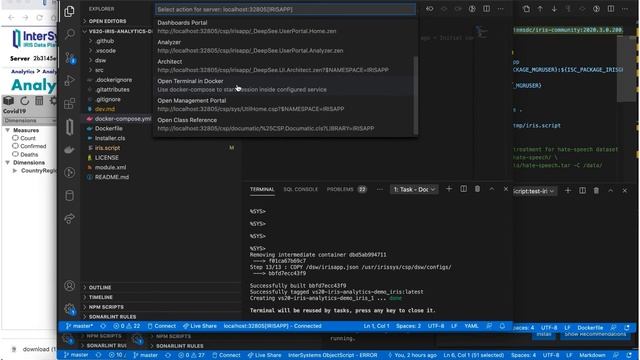Image resolution: width=640 pixels, height=360 pixels.
Task: Click the server action input field
Action: point(285,9)
